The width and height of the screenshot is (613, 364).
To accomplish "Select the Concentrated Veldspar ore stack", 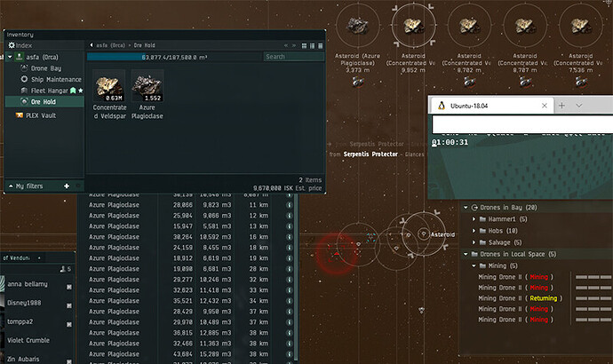I will [x=109, y=95].
